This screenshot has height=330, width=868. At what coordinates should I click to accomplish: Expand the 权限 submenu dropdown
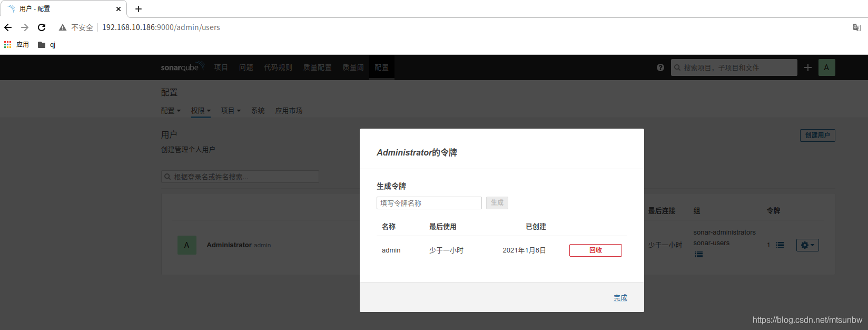point(201,111)
